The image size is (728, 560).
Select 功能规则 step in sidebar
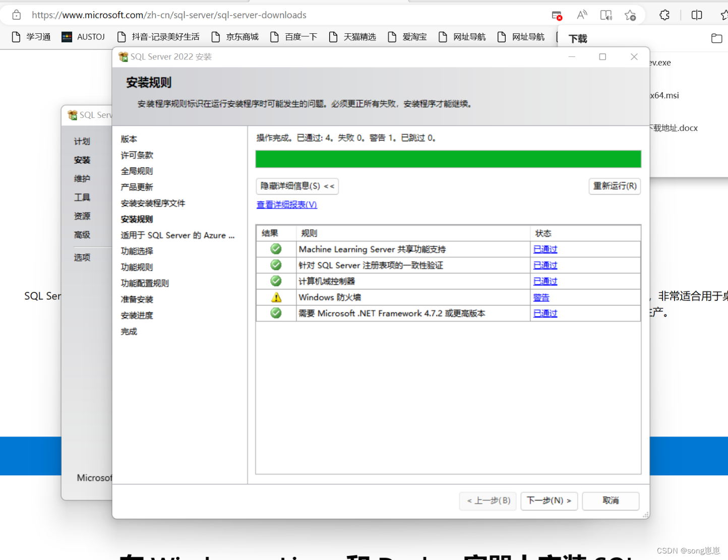[137, 267]
